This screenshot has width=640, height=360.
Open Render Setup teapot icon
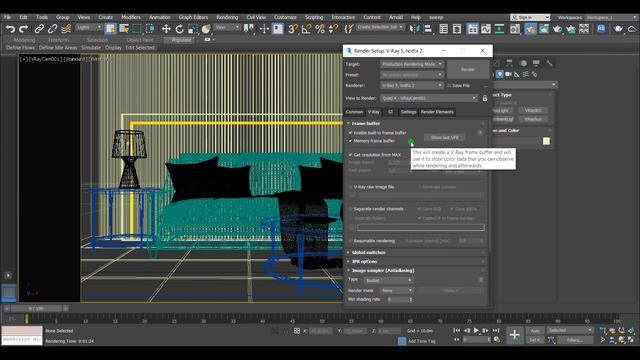pyautogui.click(x=530, y=29)
